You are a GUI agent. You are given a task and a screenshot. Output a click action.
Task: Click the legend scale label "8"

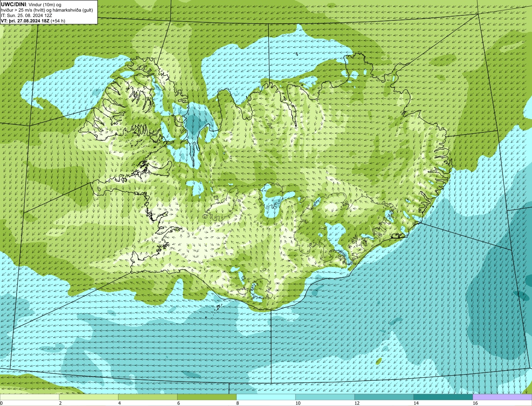coord(237,403)
